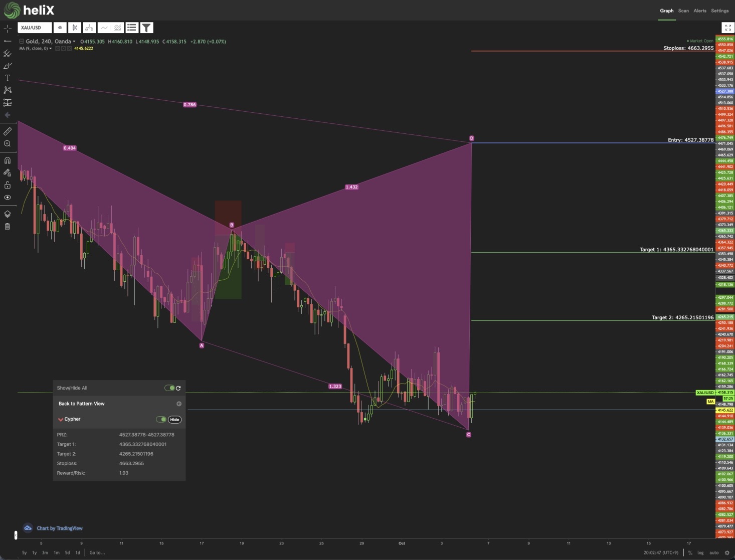Switch to the Alerts tab
This screenshot has height=560, width=735.
click(x=700, y=11)
